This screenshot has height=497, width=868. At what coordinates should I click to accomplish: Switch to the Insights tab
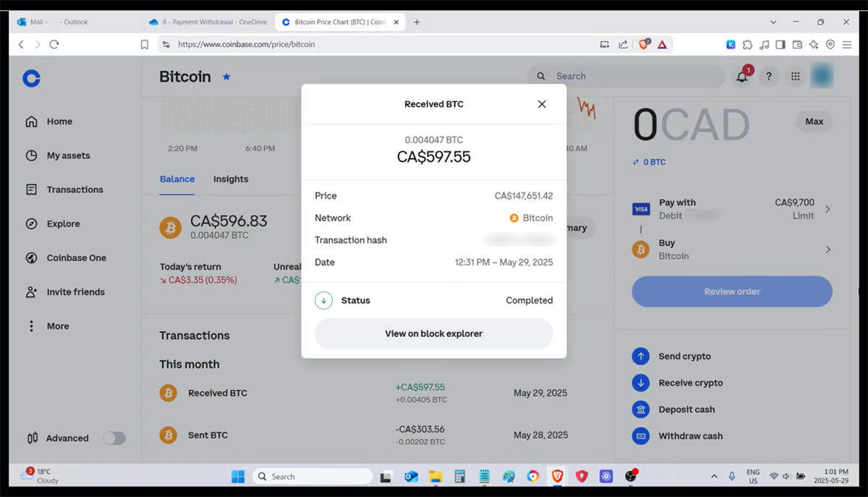point(231,179)
